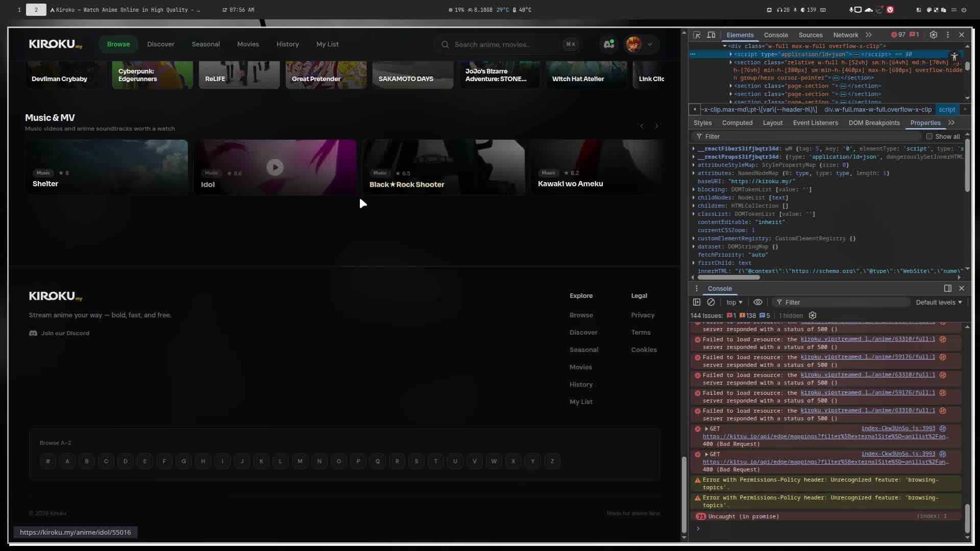Toggle the drawer dock layout icon
This screenshot has width=980, height=551.
tap(948, 288)
